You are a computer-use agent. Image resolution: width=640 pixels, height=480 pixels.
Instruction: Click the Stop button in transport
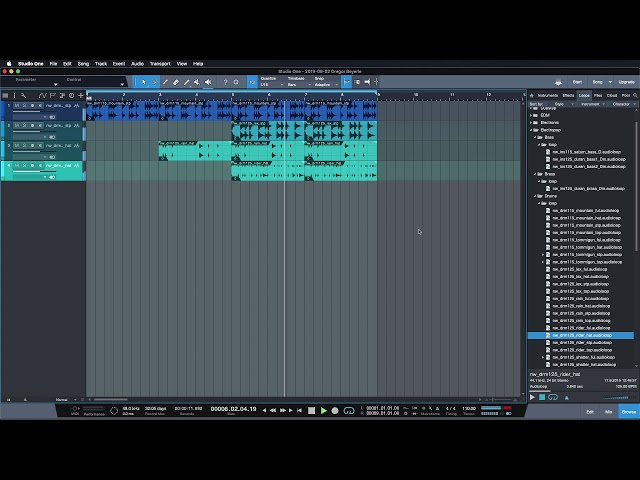pos(311,410)
